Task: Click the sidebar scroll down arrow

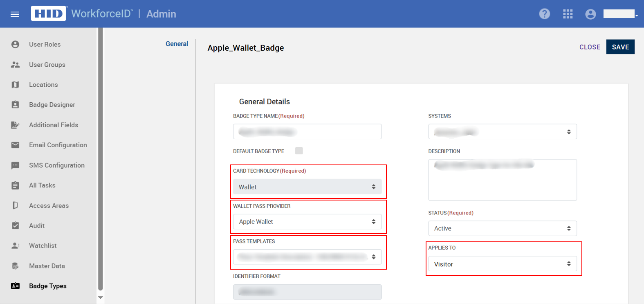Action: pyautogui.click(x=101, y=297)
